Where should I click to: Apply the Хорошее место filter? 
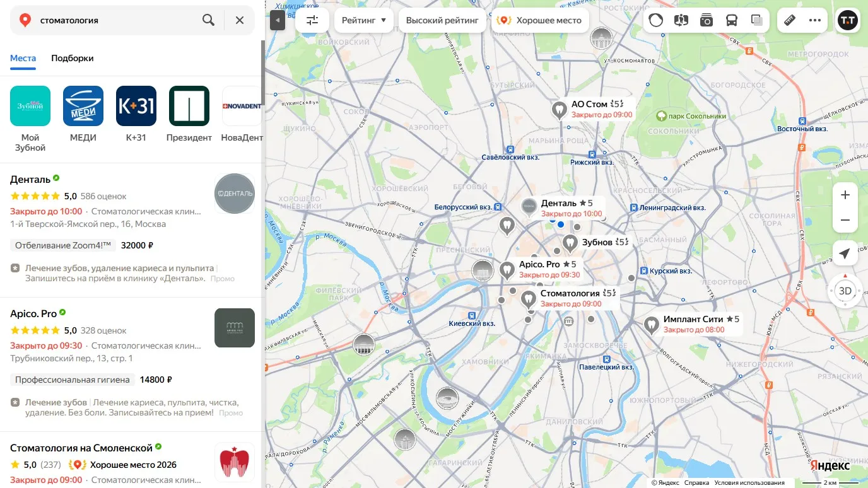[x=541, y=20]
